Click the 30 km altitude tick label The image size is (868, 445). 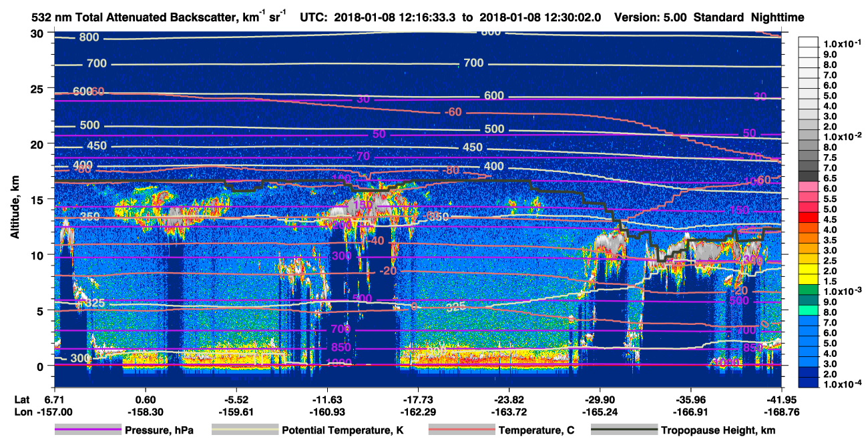(x=37, y=33)
